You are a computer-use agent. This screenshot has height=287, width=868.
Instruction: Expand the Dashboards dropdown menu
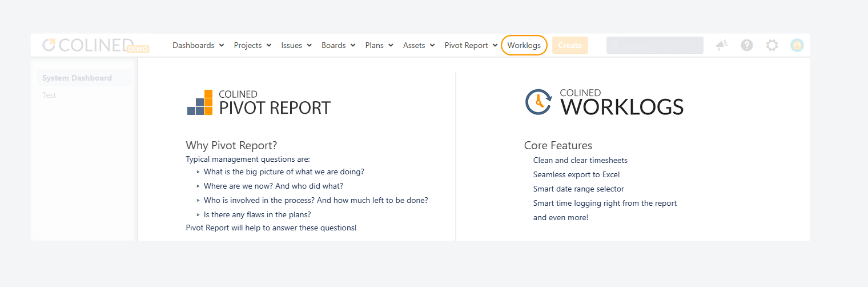[198, 45]
